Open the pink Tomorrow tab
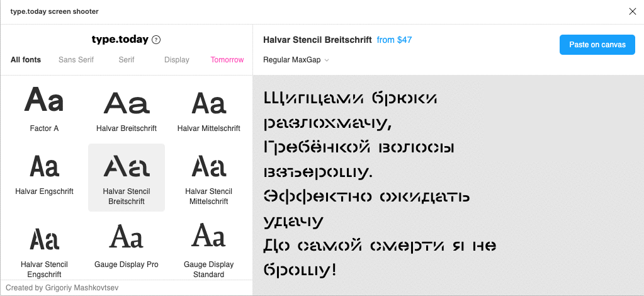The height and width of the screenshot is (296, 644). 227,60
